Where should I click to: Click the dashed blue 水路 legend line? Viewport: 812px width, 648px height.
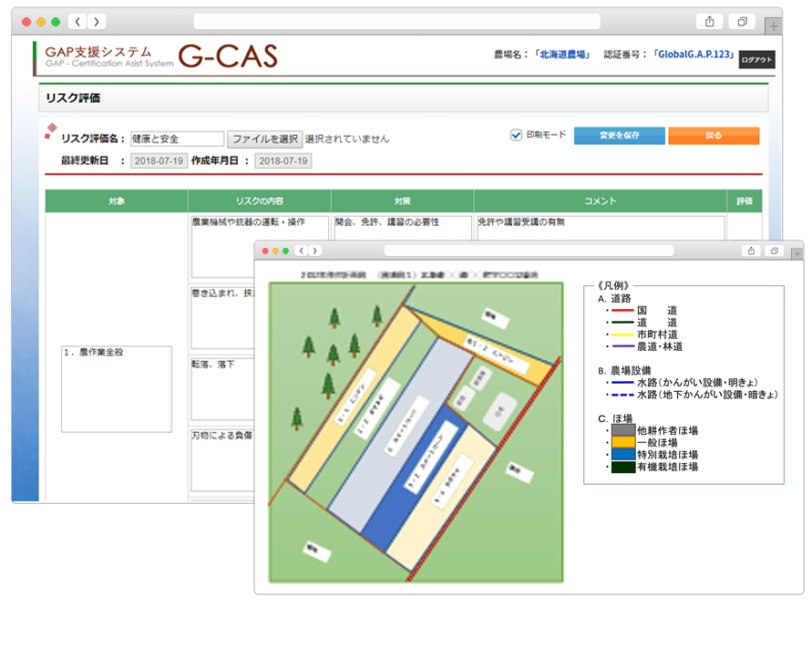623,395
